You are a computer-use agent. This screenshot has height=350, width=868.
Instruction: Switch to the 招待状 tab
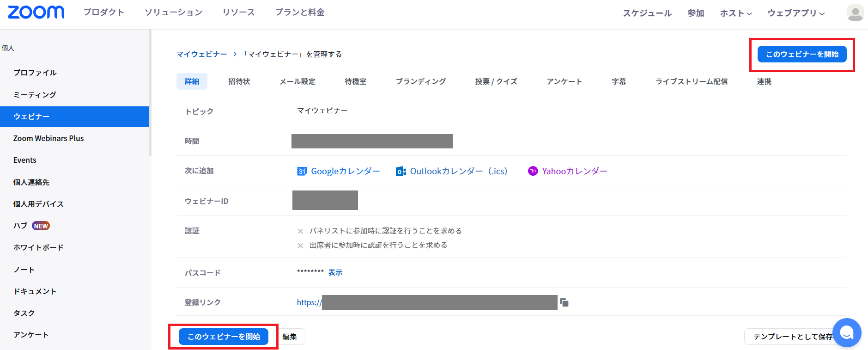[x=239, y=81]
